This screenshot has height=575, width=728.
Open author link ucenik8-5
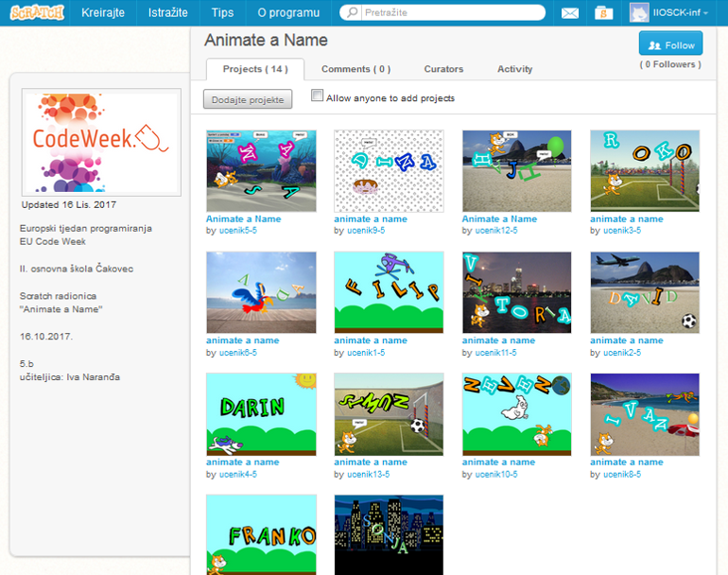(x=622, y=474)
